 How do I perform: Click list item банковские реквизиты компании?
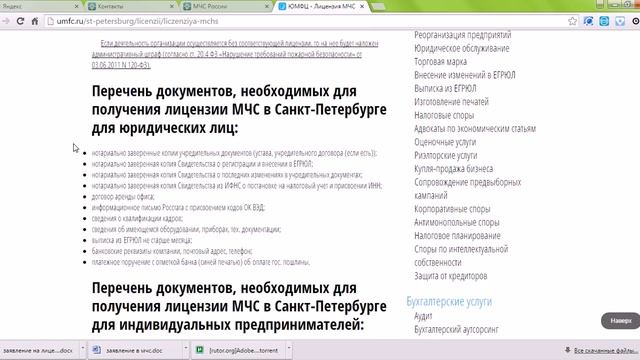pyautogui.click(x=172, y=251)
